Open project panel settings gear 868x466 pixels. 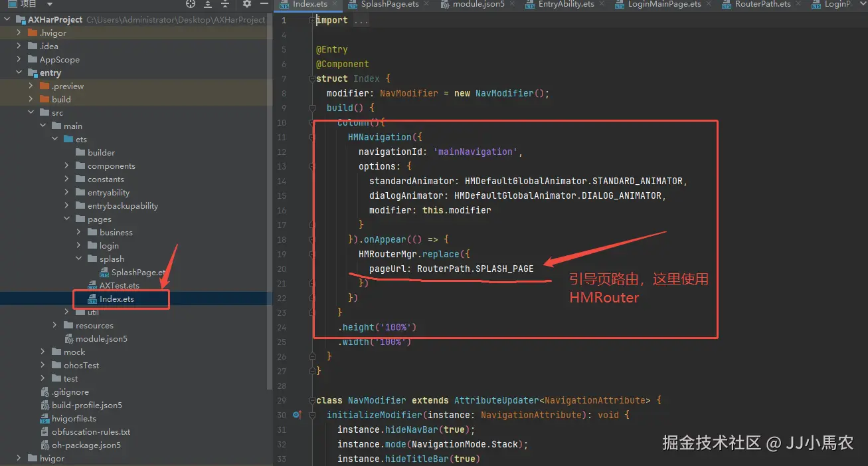pos(246,4)
